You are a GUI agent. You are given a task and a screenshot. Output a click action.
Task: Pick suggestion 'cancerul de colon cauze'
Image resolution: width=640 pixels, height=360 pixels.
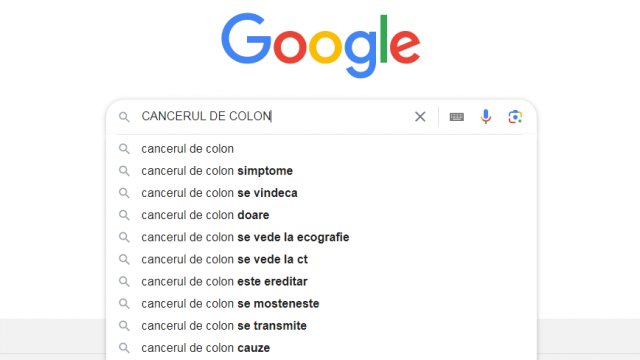(x=321, y=348)
